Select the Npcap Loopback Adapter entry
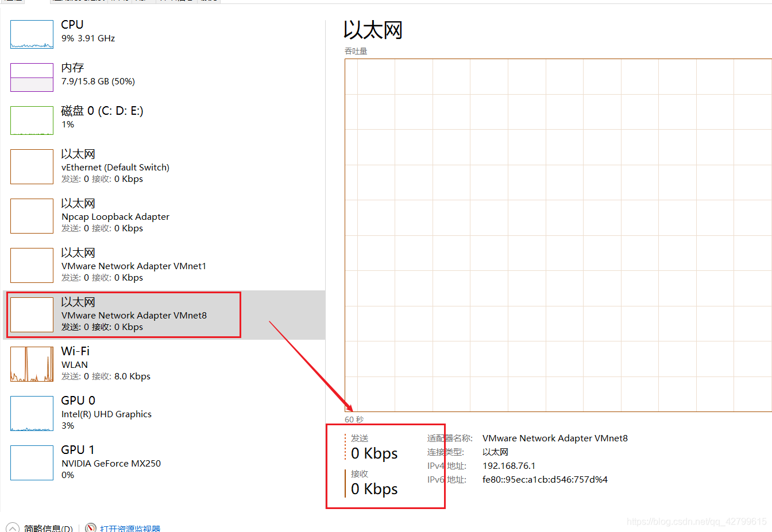The width and height of the screenshot is (772, 532). pyautogui.click(x=164, y=216)
